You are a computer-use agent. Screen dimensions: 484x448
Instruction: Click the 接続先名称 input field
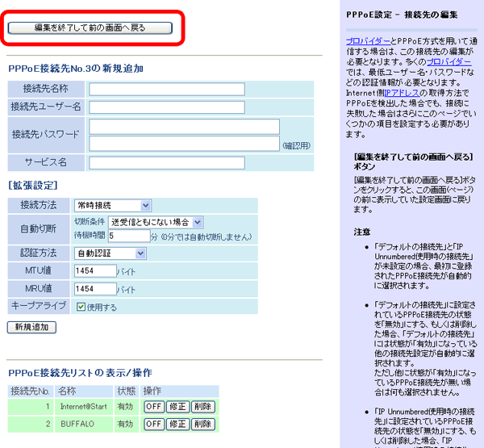point(166,89)
